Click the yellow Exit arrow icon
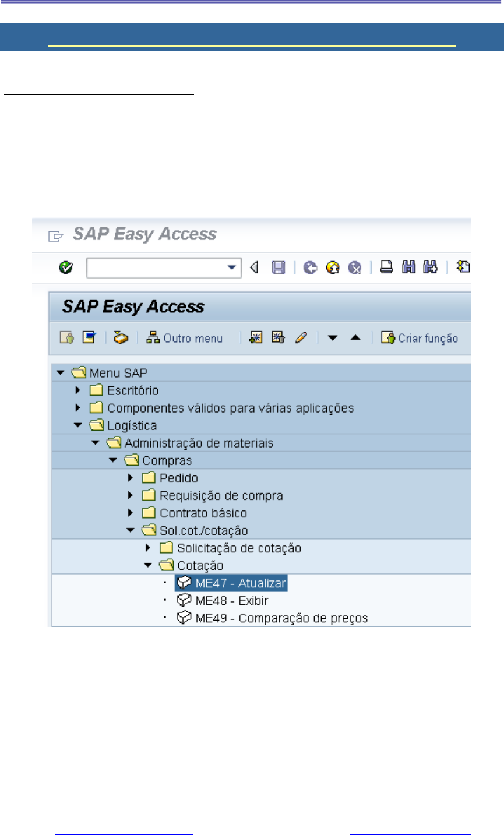This screenshot has height=835, width=504. tap(333, 267)
